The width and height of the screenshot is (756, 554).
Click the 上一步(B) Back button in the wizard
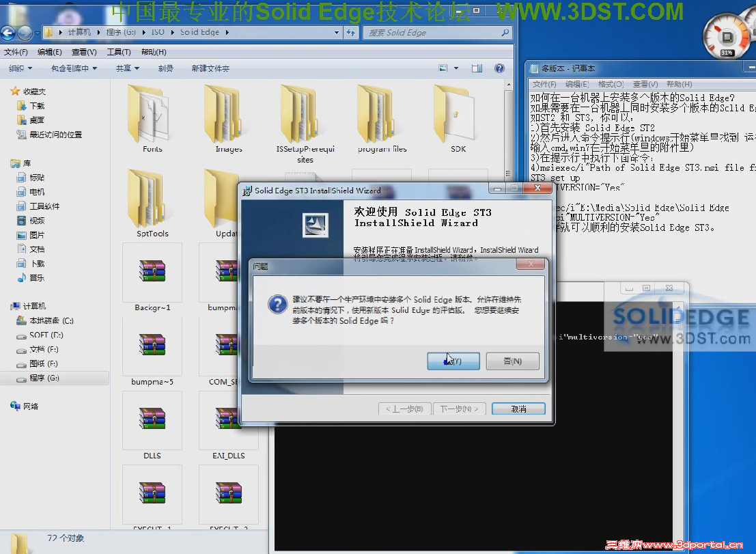(x=404, y=409)
